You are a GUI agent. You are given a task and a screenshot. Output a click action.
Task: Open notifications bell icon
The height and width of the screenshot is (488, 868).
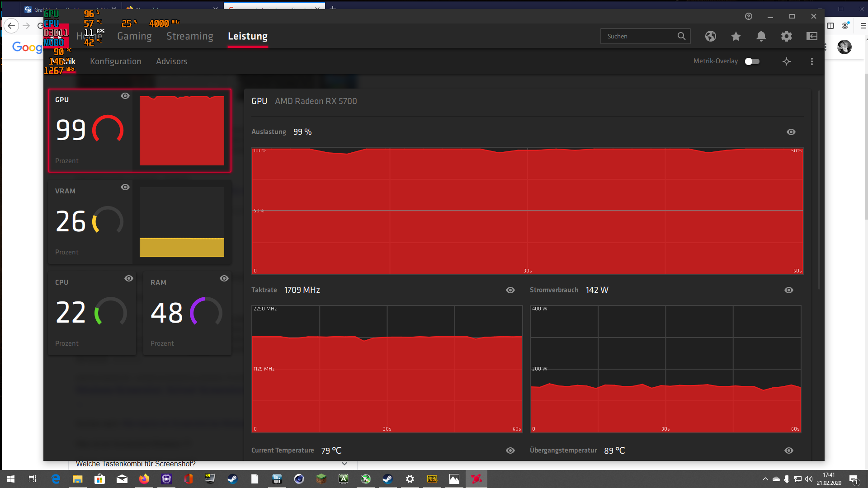(x=761, y=36)
